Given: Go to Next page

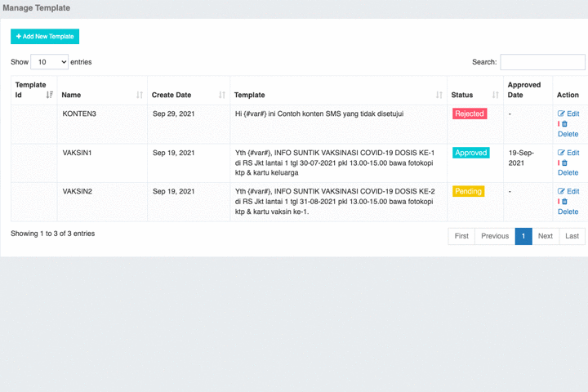Looking at the screenshot, I should pos(546,236).
